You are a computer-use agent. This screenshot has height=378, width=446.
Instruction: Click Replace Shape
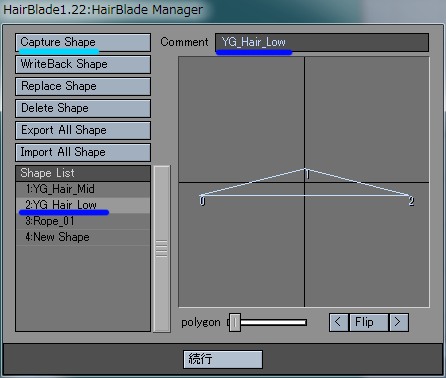coord(83,86)
